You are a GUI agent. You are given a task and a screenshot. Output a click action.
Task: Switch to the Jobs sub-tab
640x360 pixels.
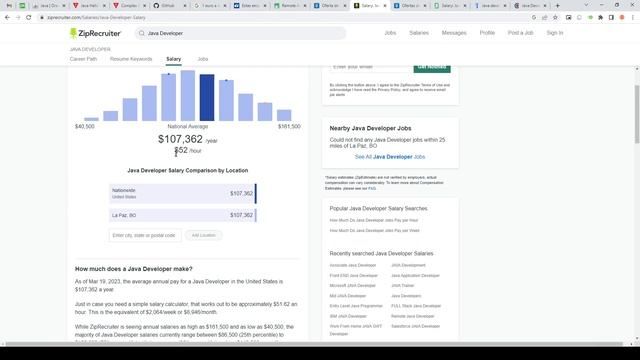202,59
